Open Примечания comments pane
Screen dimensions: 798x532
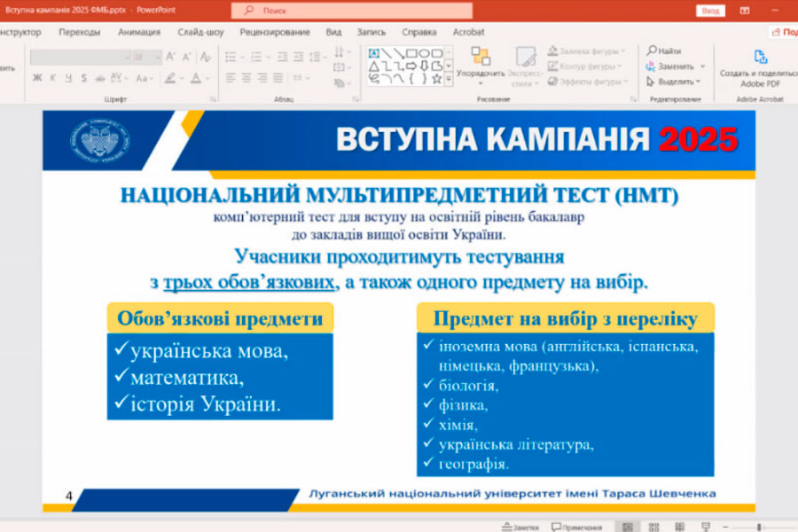(576, 528)
